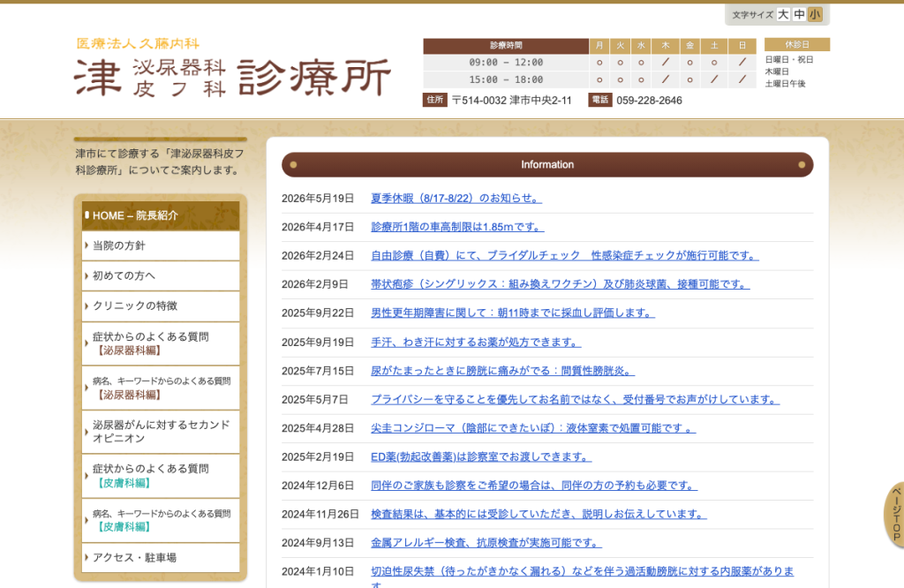
Task: Open the 切迫性尿失禁 過活動膀胱 news link
Action: point(582,572)
